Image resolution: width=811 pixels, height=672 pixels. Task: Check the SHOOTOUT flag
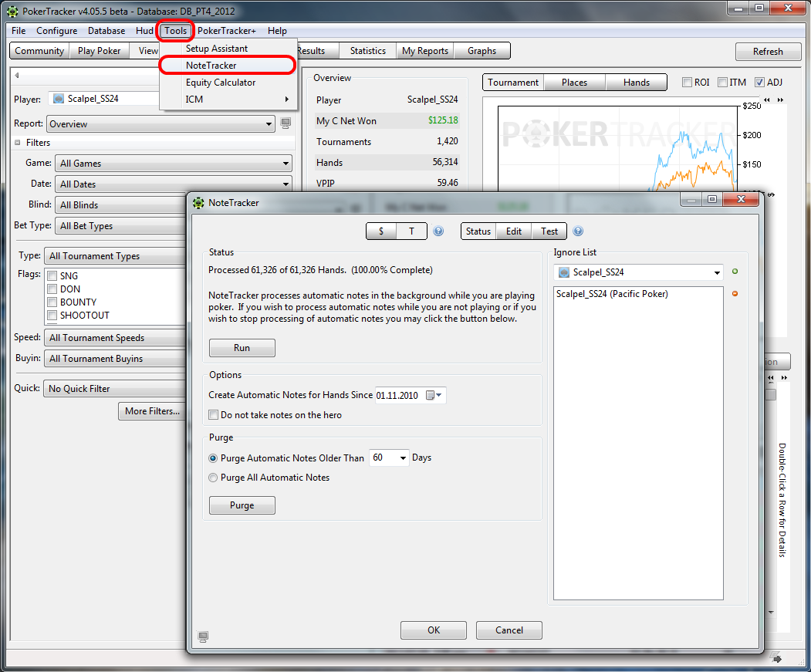point(52,316)
